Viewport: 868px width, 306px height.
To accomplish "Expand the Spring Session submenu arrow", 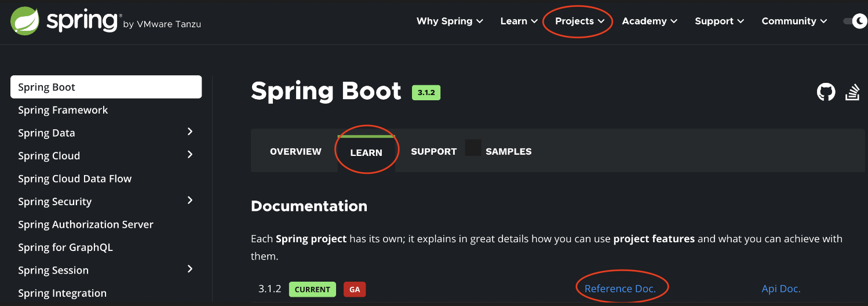I will (x=190, y=269).
